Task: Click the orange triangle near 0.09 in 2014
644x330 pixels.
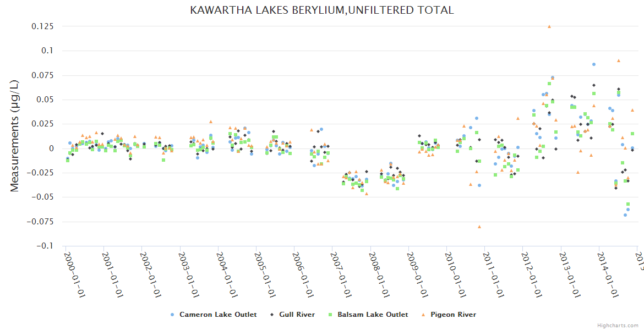Action: click(x=619, y=61)
